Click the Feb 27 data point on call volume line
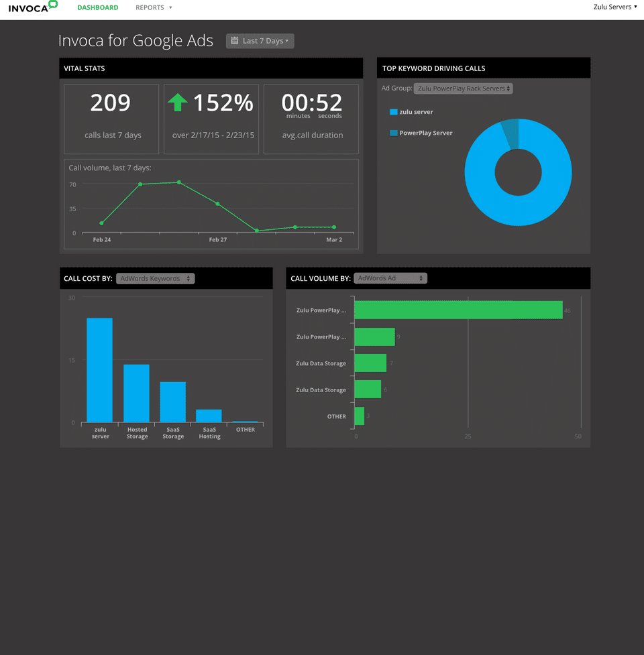 [x=218, y=204]
